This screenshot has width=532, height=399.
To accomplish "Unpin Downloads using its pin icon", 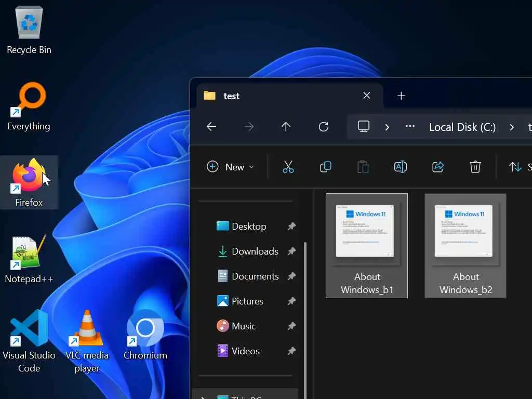I will 292,251.
